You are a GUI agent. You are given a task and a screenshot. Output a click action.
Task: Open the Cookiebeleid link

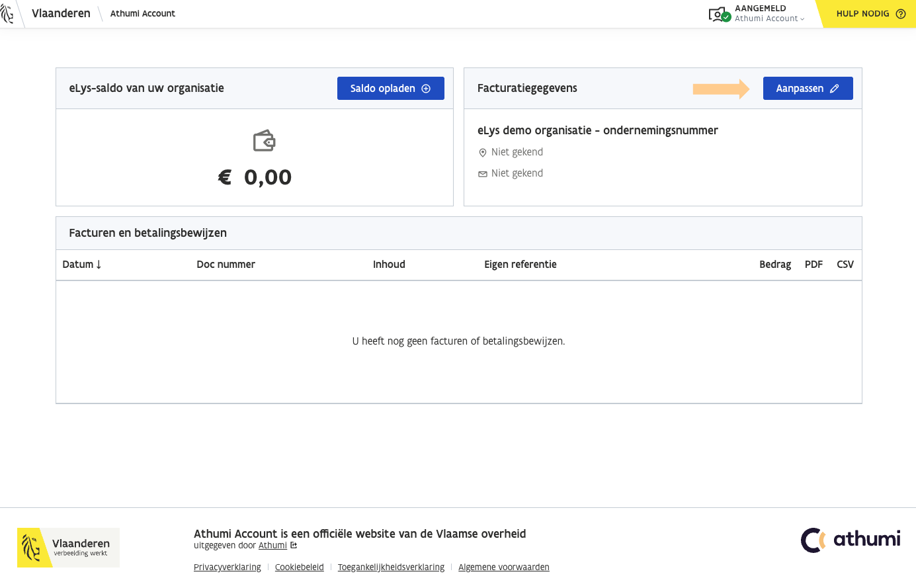(299, 567)
